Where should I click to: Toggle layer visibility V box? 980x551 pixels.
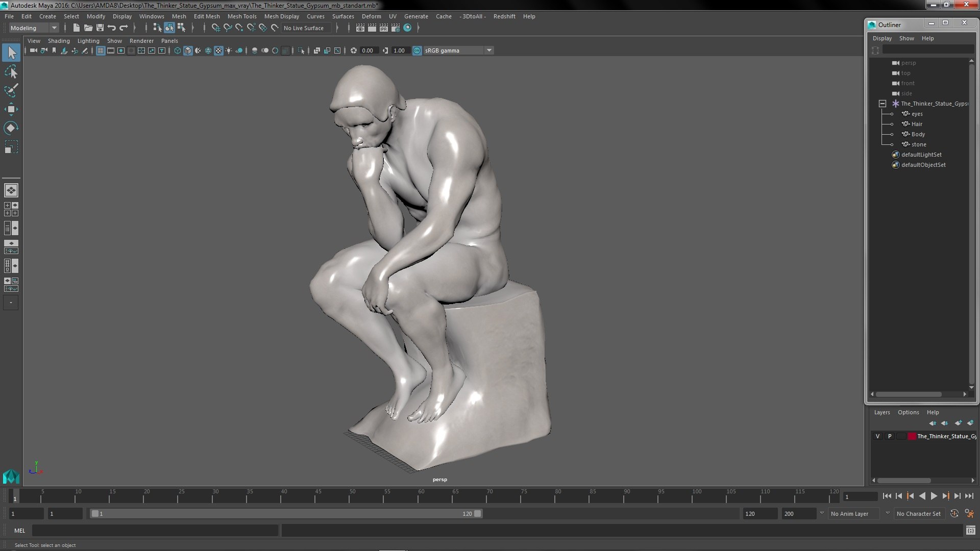(x=877, y=436)
